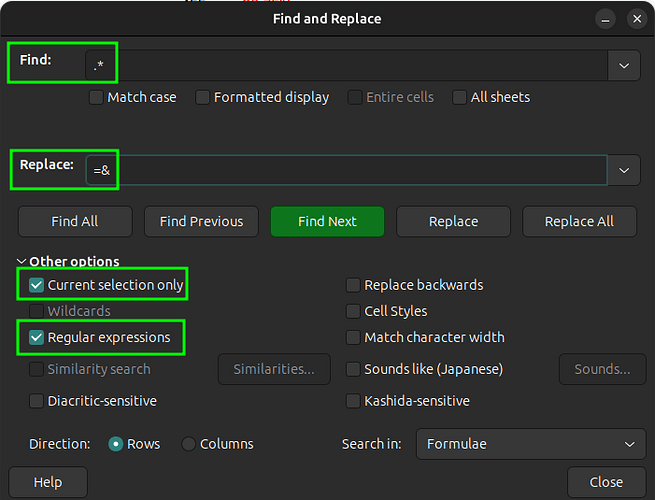Viewport: 655px width, 500px height.
Task: Enable Replace backwards checkbox
Action: [x=353, y=285]
